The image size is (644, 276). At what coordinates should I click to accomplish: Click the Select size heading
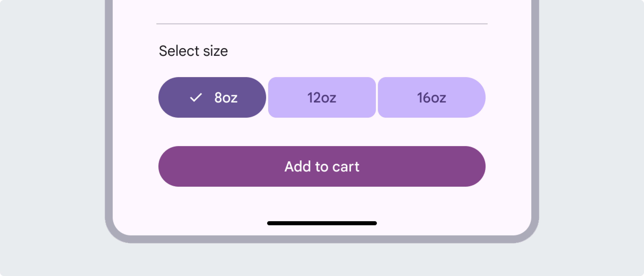(x=193, y=51)
